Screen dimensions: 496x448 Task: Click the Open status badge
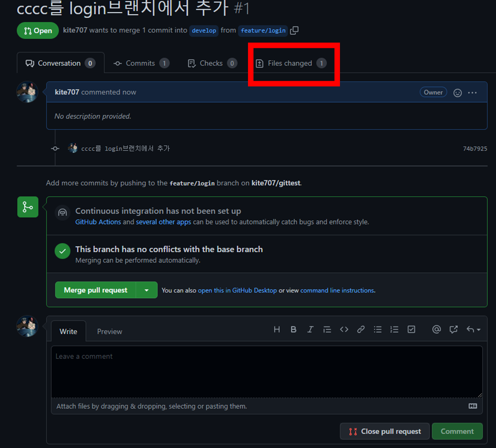37,31
